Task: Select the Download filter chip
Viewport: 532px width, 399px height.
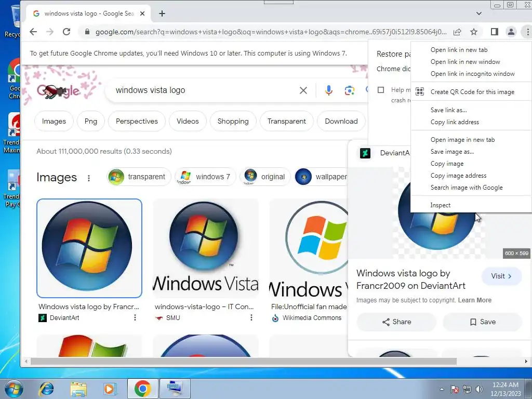Action: point(341,121)
